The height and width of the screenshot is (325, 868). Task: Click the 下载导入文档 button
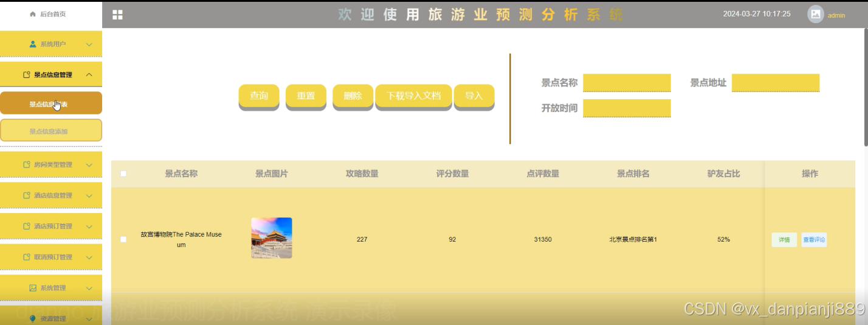tap(413, 96)
